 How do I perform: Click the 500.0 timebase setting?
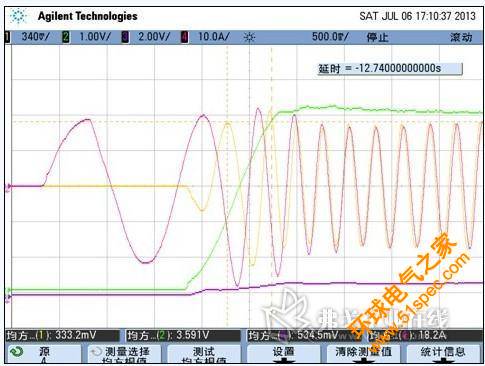click(x=330, y=37)
